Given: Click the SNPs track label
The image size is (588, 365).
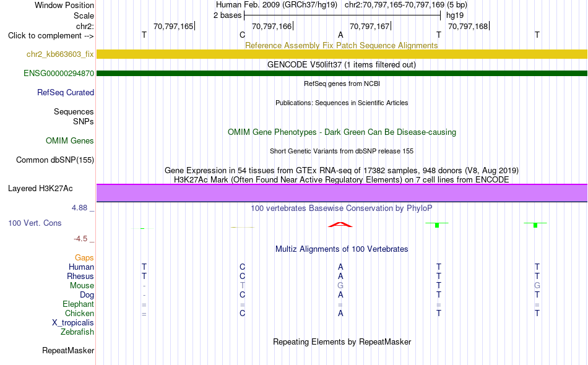Looking at the screenshot, I should [x=84, y=121].
